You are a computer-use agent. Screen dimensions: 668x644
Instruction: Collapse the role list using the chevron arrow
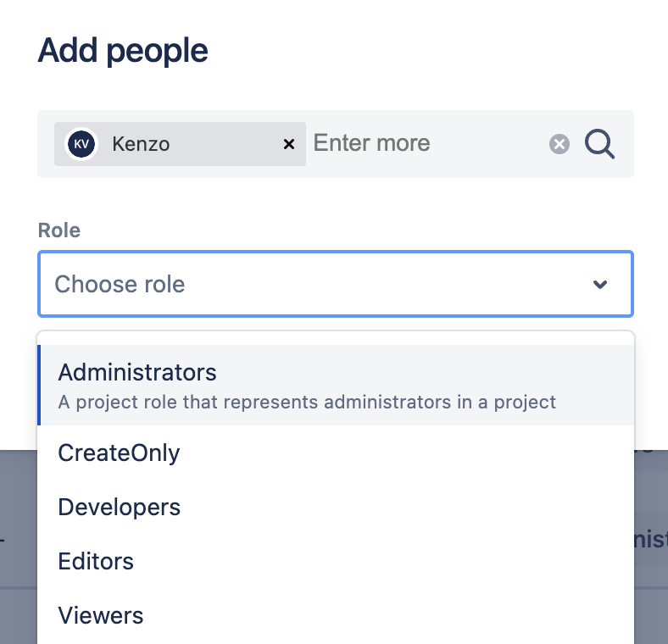[600, 285]
